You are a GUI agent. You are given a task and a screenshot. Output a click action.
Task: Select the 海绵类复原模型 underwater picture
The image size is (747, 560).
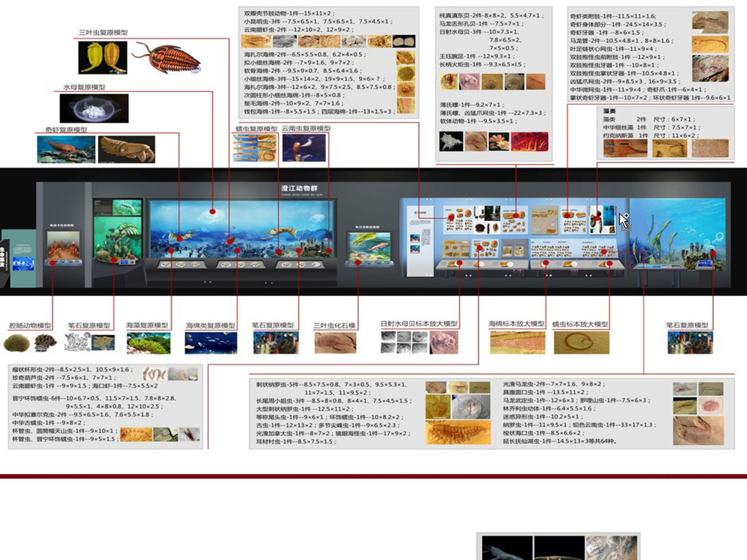(x=211, y=342)
